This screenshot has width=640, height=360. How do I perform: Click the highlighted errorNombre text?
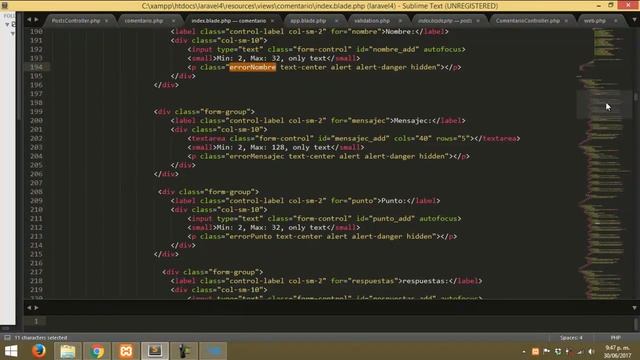[x=252, y=67]
